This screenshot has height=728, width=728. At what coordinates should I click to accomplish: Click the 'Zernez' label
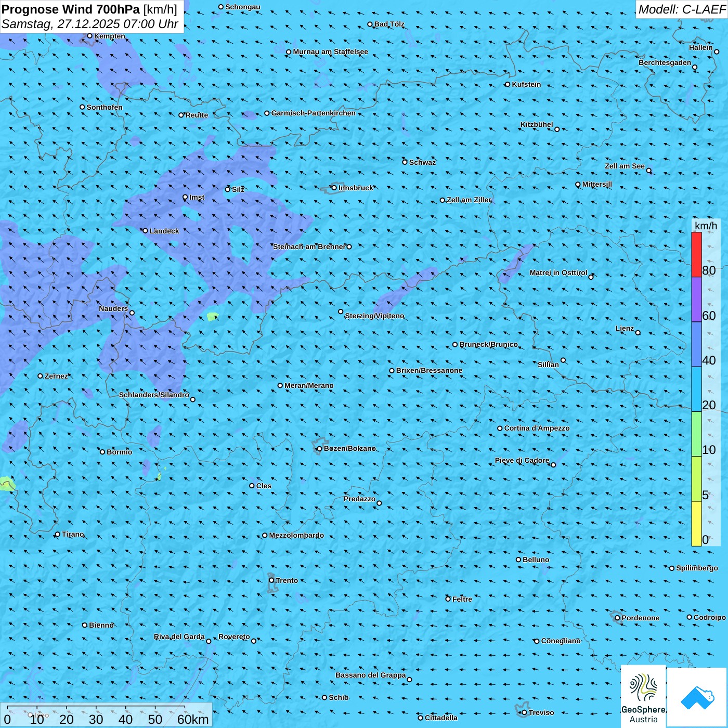click(56, 376)
